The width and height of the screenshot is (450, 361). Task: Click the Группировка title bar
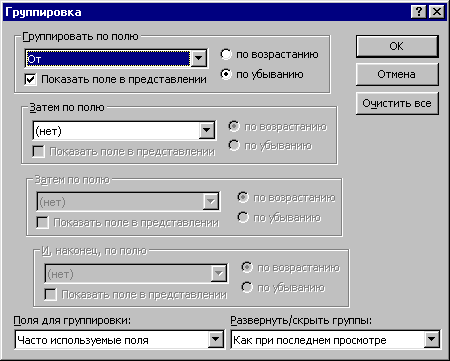[x=207, y=12]
